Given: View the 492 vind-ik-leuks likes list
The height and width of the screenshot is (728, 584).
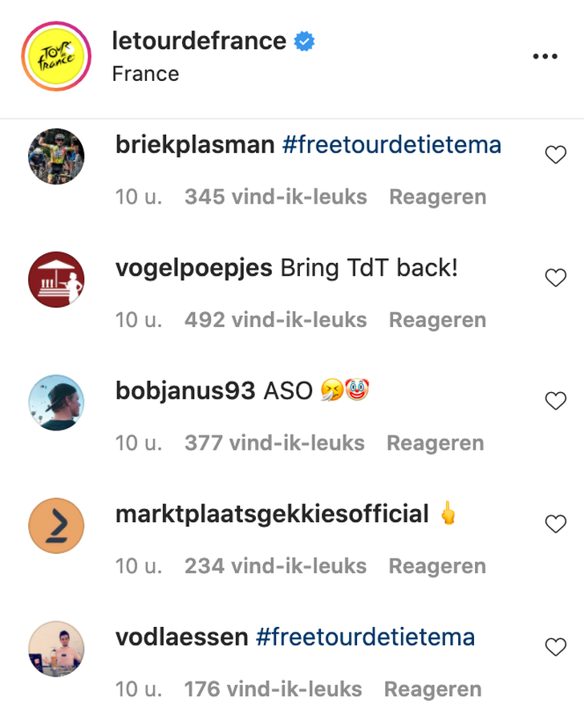Looking at the screenshot, I should point(275,320).
